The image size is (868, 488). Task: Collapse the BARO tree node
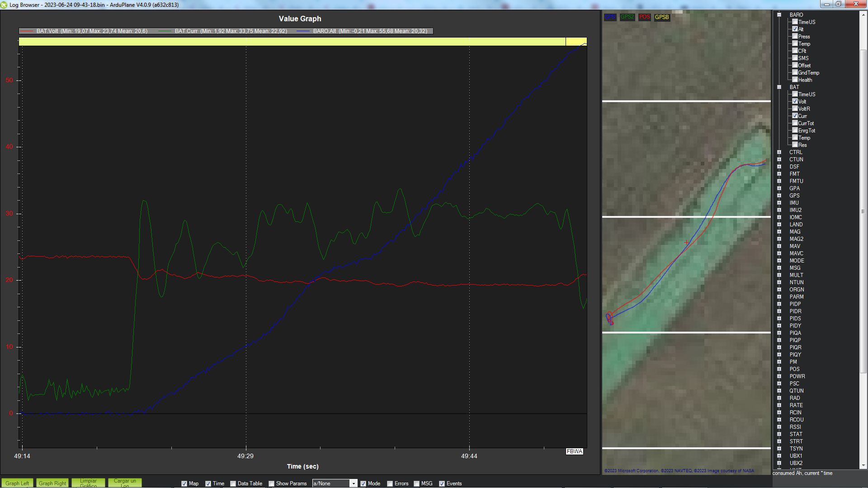(779, 15)
